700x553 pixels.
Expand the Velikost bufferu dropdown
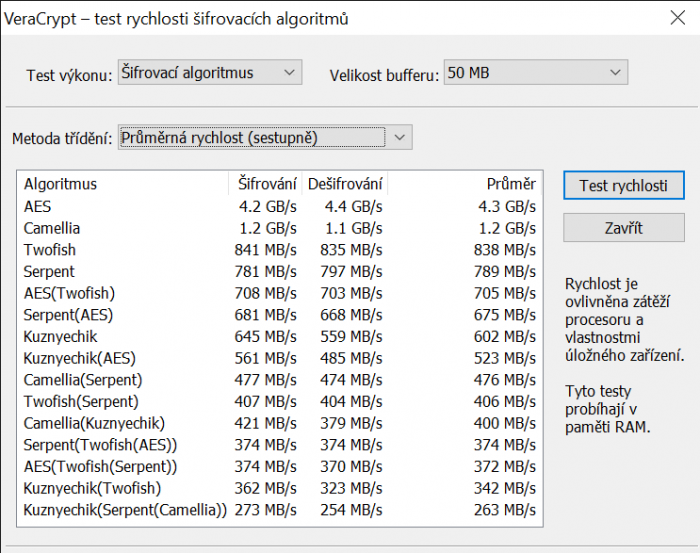[535, 73]
